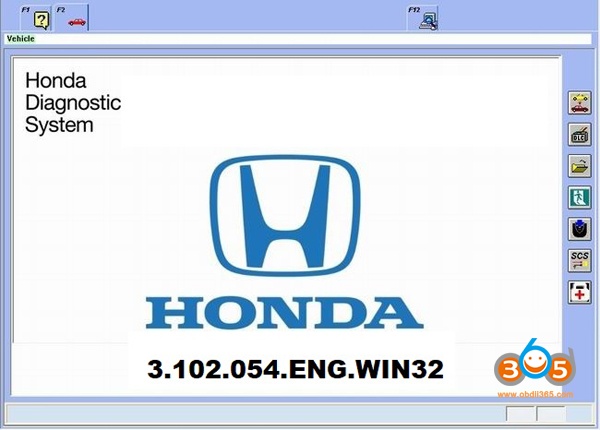Viewport: 600px width, 430px height.
Task: Open the saved files folder icon
Action: [579, 166]
